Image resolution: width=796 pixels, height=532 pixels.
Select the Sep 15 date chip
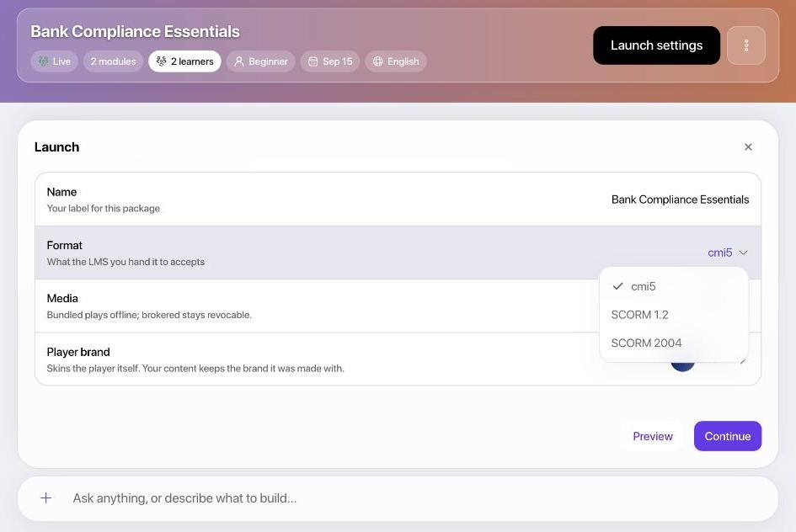click(330, 61)
